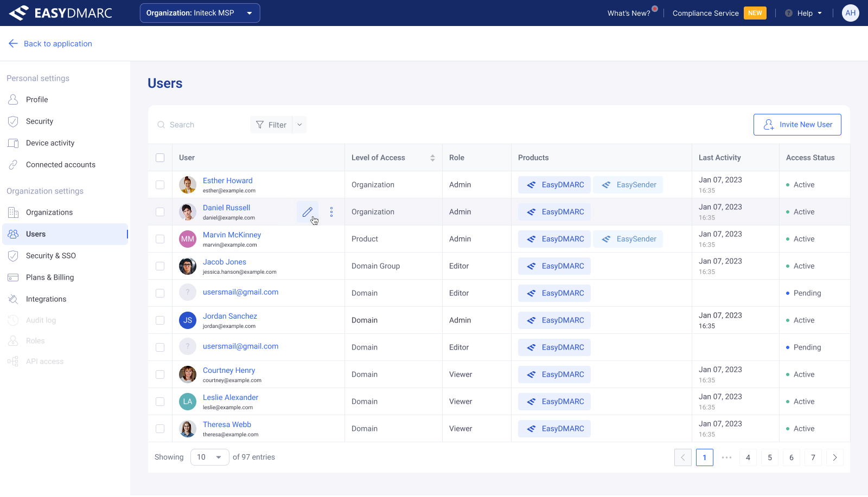Go to previous page with arrow
Viewport: 868px width, 497px height.
pyautogui.click(x=683, y=457)
